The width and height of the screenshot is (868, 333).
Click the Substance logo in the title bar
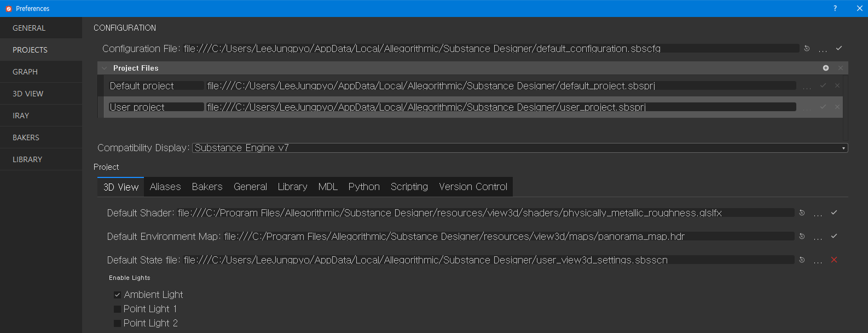[9, 9]
